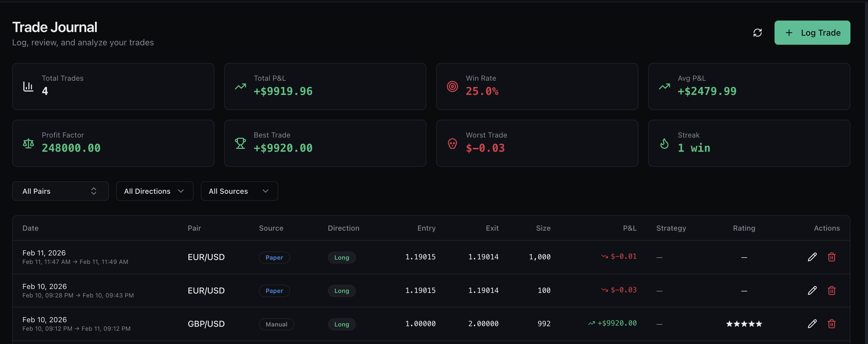Click the Trade Journal heading link
This screenshot has width=868, height=344.
pos(55,27)
